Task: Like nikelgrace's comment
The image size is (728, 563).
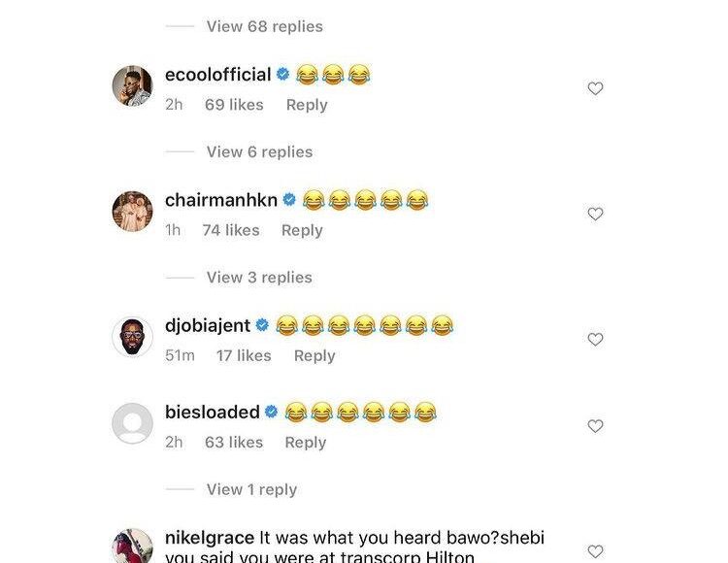Action: point(596,550)
